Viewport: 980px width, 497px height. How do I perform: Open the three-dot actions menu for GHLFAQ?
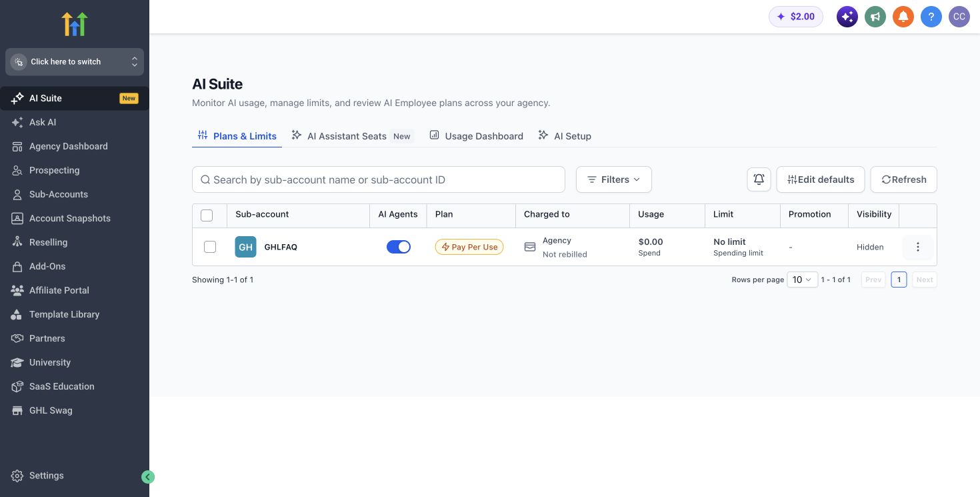coord(918,247)
